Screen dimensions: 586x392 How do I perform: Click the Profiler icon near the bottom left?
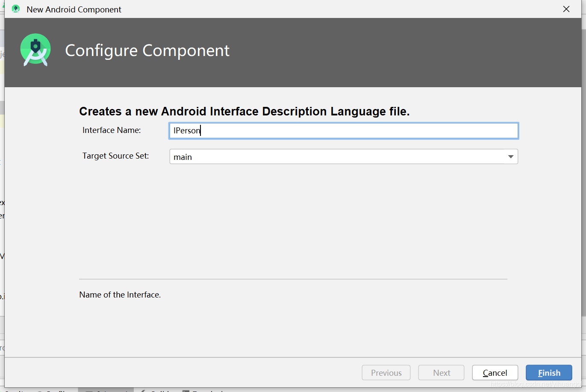pyautogui.click(x=39, y=390)
